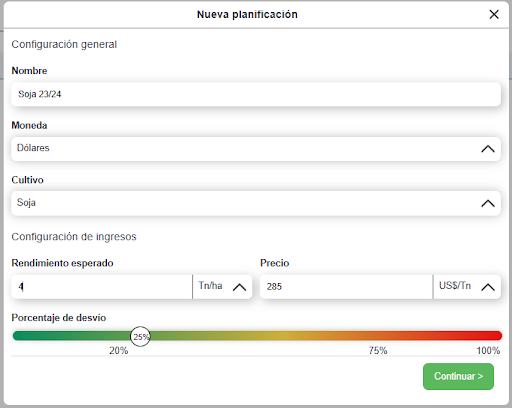
Task: Click the chevron arrow in the Moneda field
Action: (x=488, y=149)
